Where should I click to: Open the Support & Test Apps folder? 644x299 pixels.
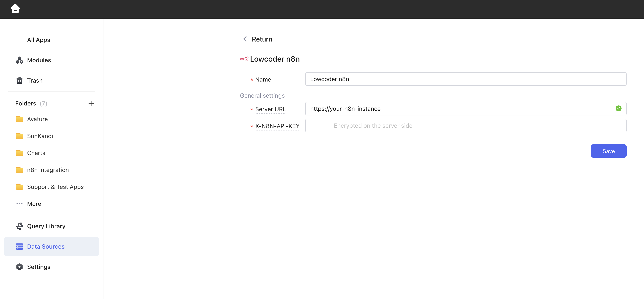pyautogui.click(x=55, y=187)
